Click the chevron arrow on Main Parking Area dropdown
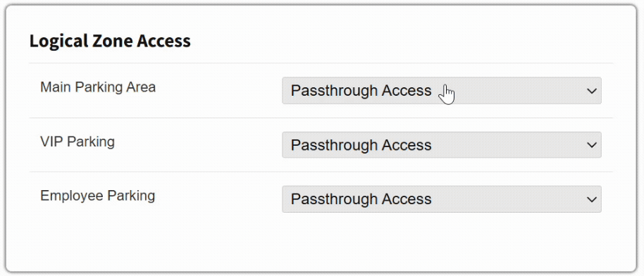Screen dimensions: 644x276 (592, 91)
